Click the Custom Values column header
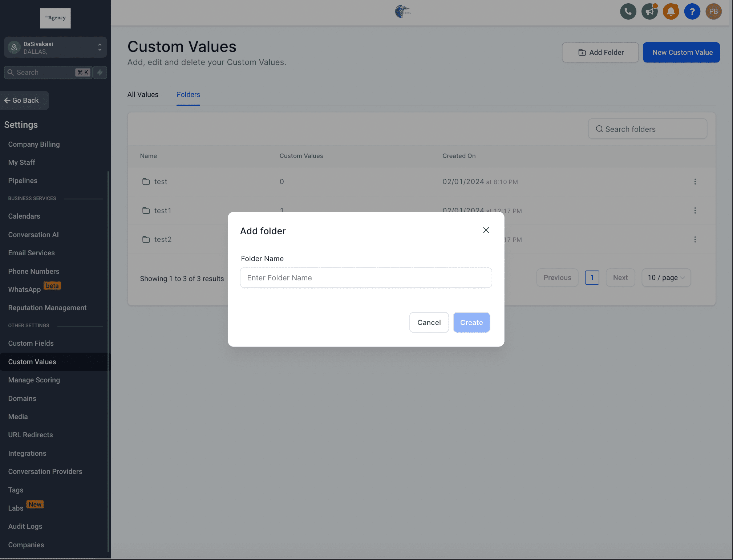Viewport: 733px width, 560px height. [301, 156]
